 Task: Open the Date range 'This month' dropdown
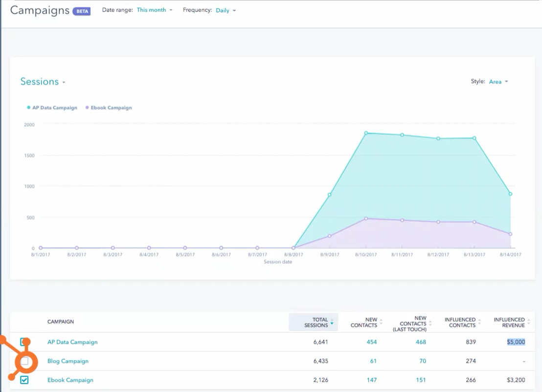pyautogui.click(x=155, y=10)
